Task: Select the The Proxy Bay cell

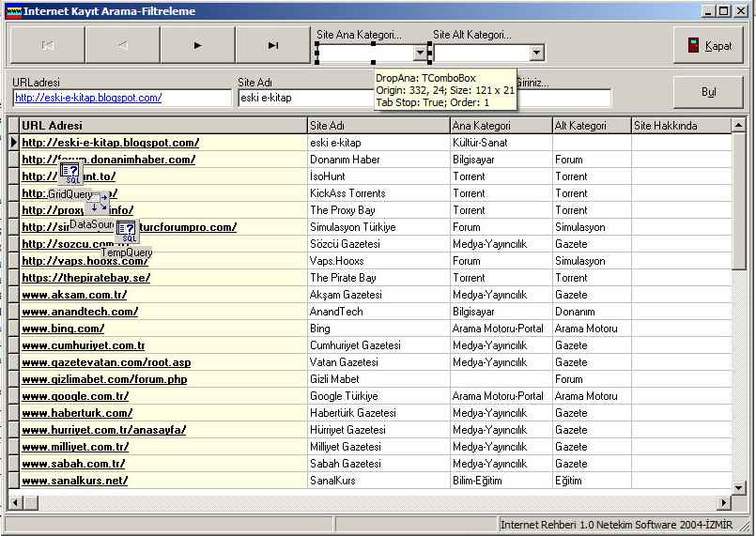Action: click(378, 210)
